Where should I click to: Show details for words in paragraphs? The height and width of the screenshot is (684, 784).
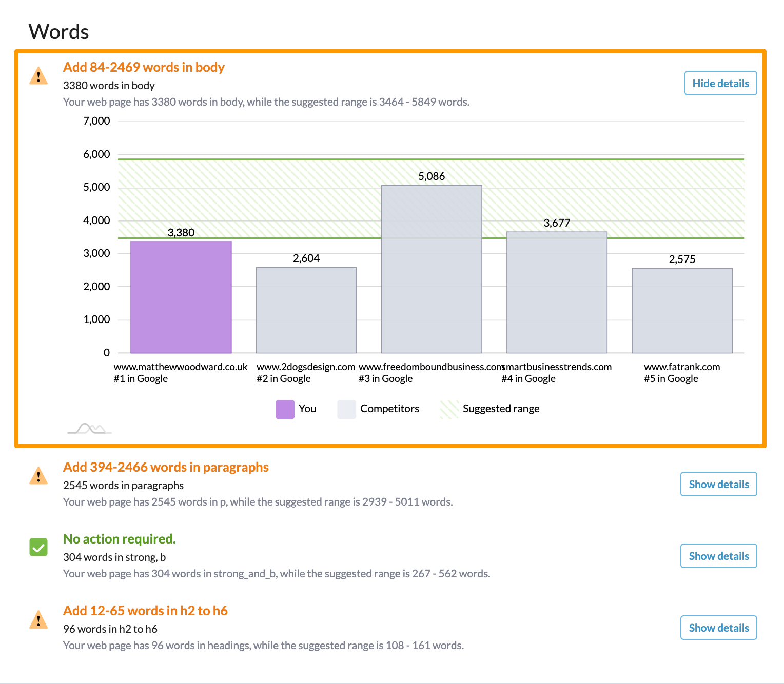pyautogui.click(x=718, y=484)
